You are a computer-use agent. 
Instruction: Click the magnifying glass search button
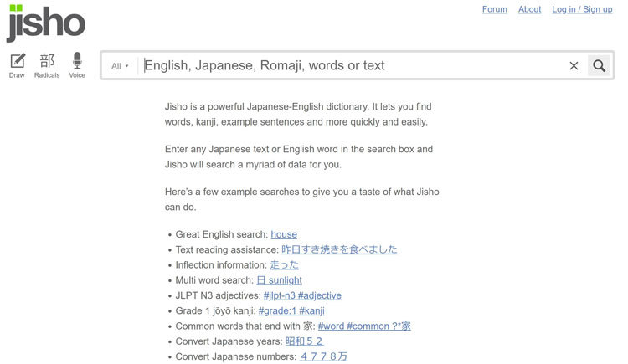point(599,65)
